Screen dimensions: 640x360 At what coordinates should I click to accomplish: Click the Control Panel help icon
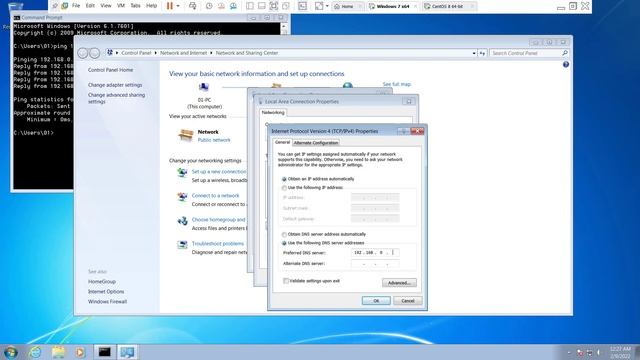[566, 64]
